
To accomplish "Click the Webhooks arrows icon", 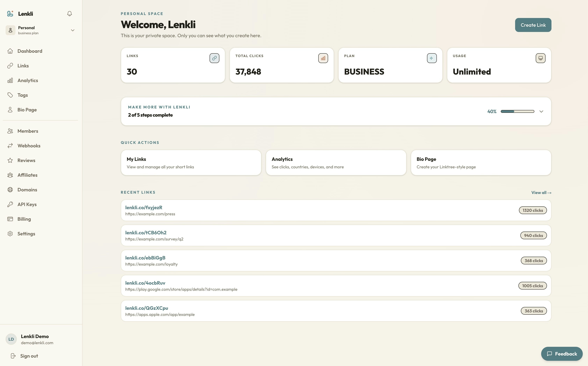I will point(10,146).
